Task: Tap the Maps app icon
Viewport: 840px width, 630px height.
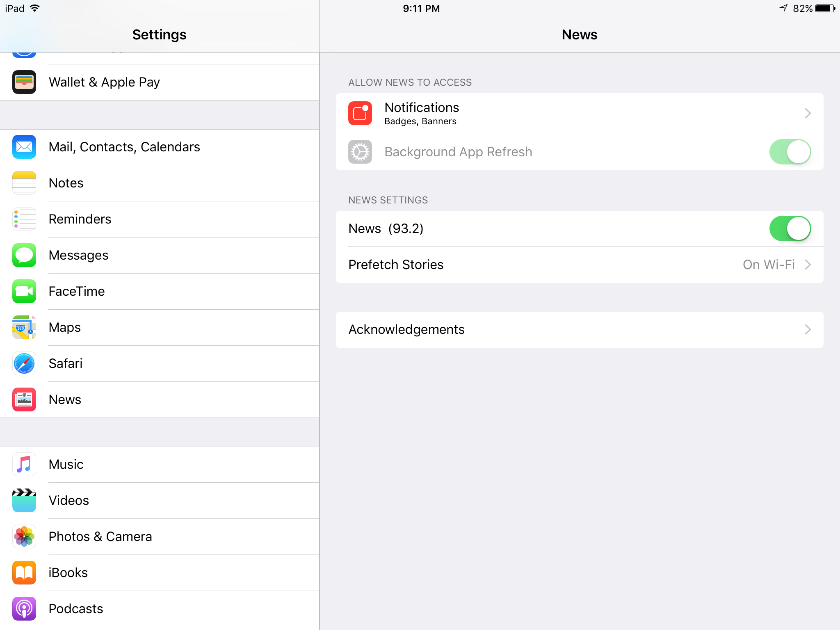Action: pyautogui.click(x=24, y=327)
